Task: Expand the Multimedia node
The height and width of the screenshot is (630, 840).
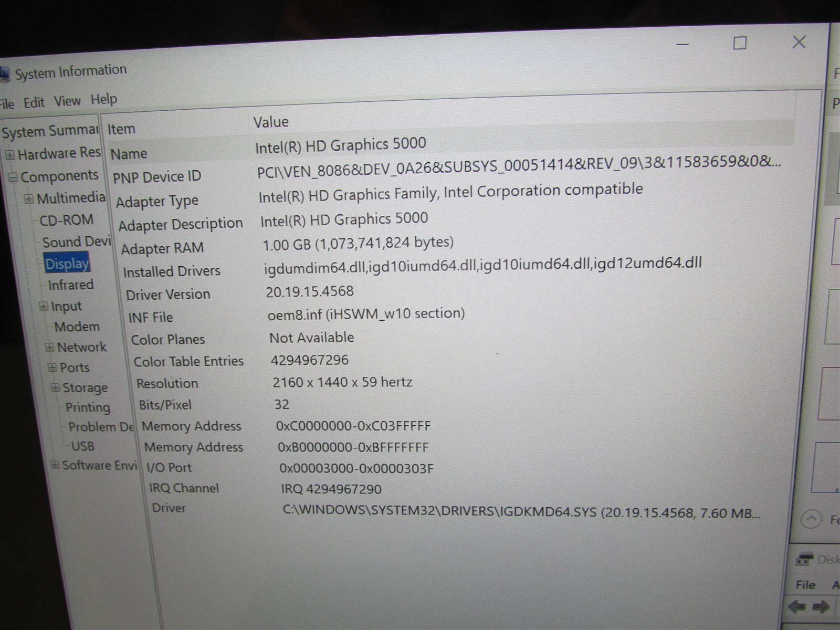Action: click(29, 199)
